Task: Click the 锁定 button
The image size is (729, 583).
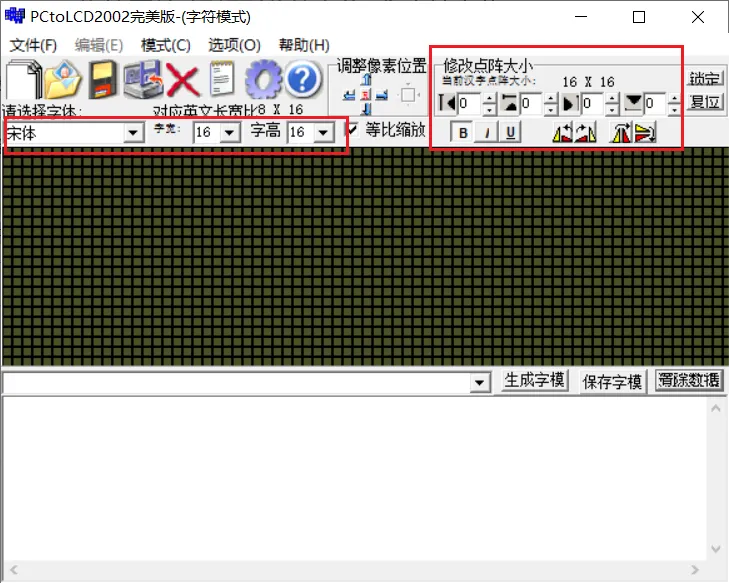Action: pyautogui.click(x=705, y=78)
